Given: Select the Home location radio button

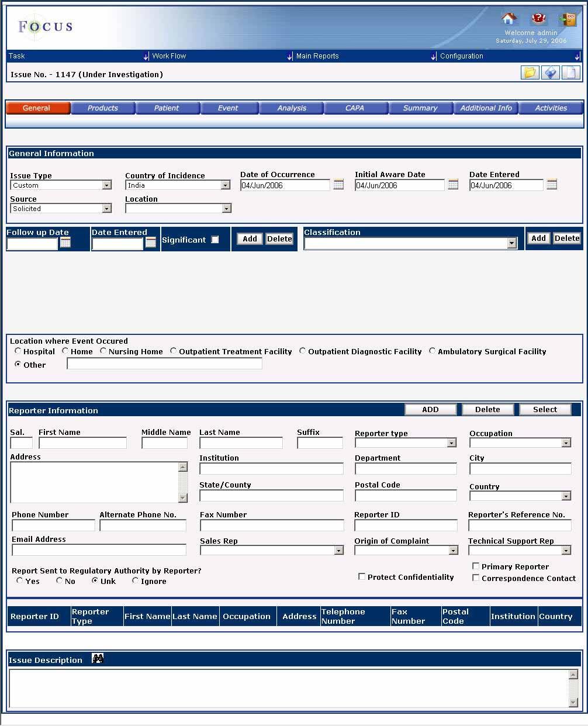Looking at the screenshot, I should coord(65,351).
